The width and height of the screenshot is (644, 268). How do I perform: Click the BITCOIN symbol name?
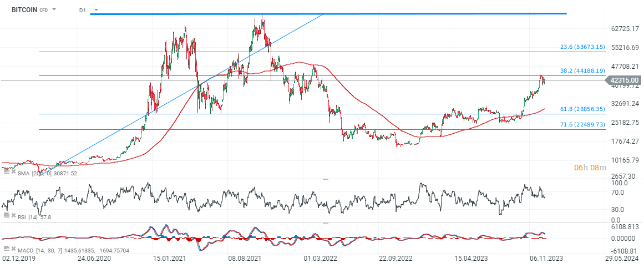(x=24, y=9)
